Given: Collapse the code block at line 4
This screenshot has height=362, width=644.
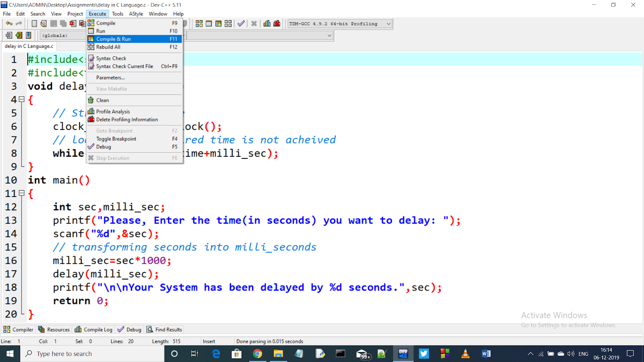Looking at the screenshot, I should coord(21,99).
